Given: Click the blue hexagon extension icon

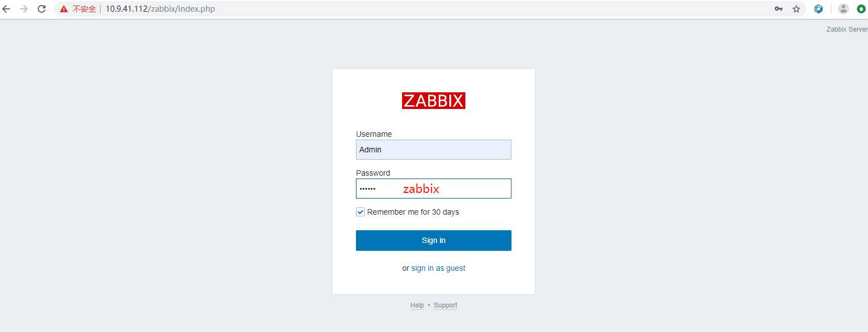Looking at the screenshot, I should point(819,9).
